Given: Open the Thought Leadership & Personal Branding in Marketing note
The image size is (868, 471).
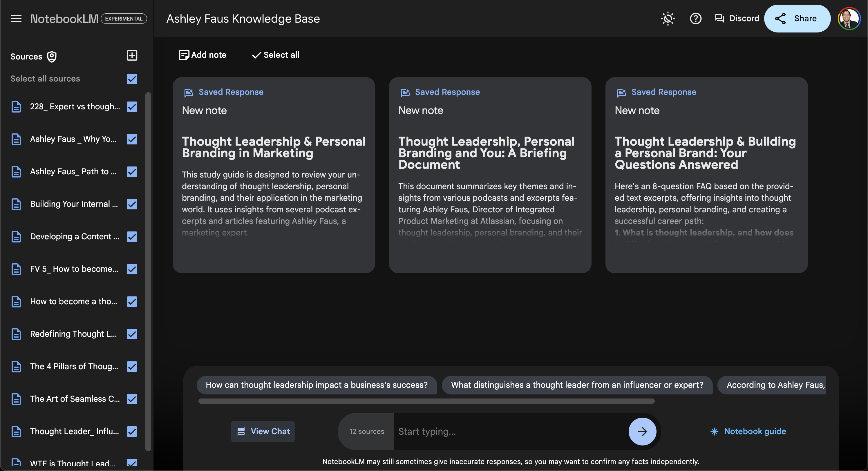Looking at the screenshot, I should (274, 175).
